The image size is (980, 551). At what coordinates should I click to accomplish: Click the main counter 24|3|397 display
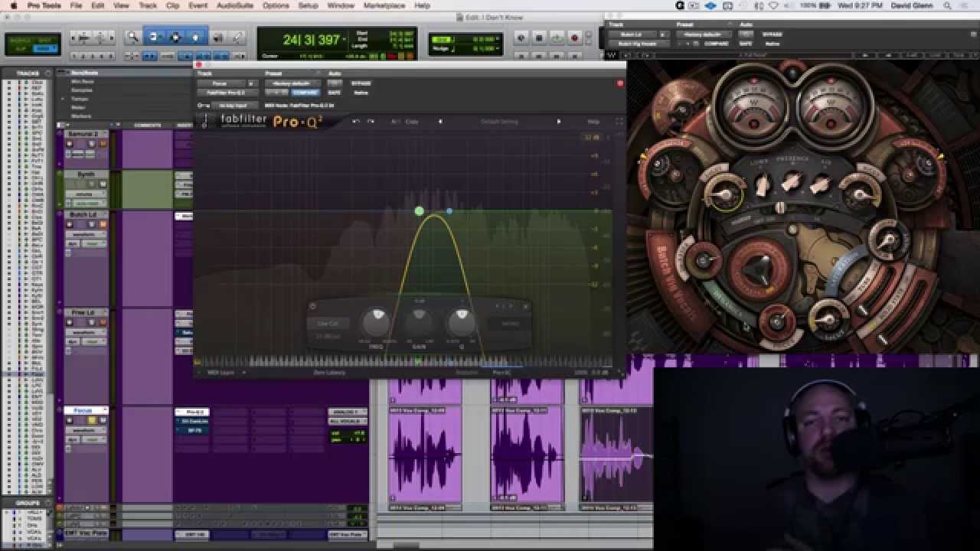point(311,40)
